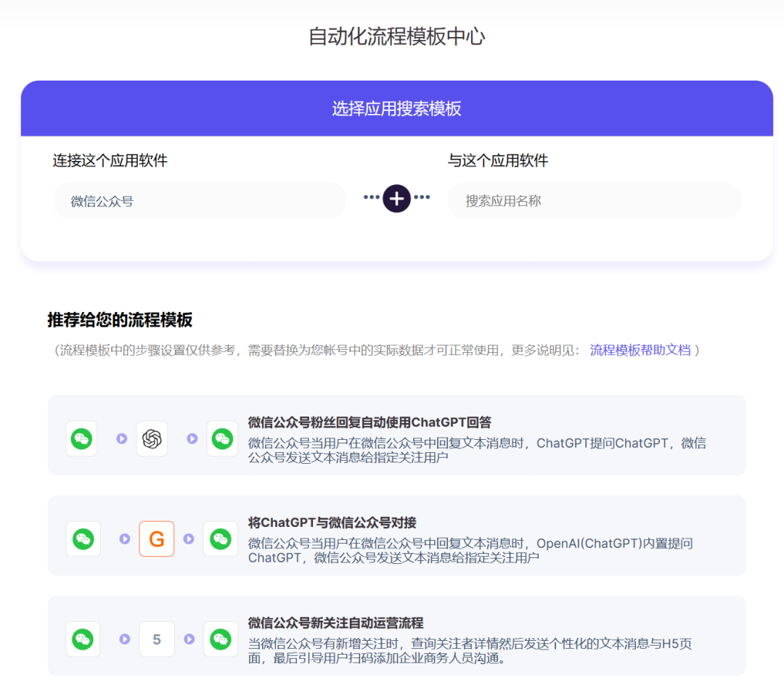Click the number 5 step icon

click(157, 639)
